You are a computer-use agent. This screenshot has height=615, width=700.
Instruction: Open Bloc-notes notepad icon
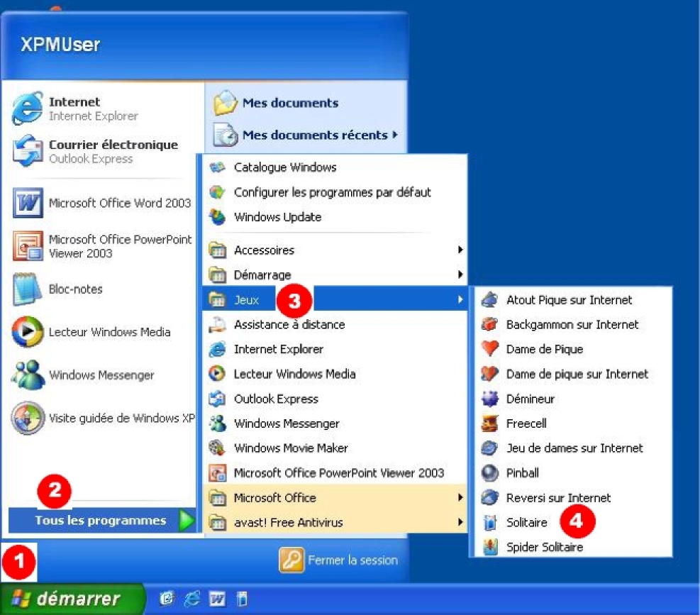click(27, 289)
